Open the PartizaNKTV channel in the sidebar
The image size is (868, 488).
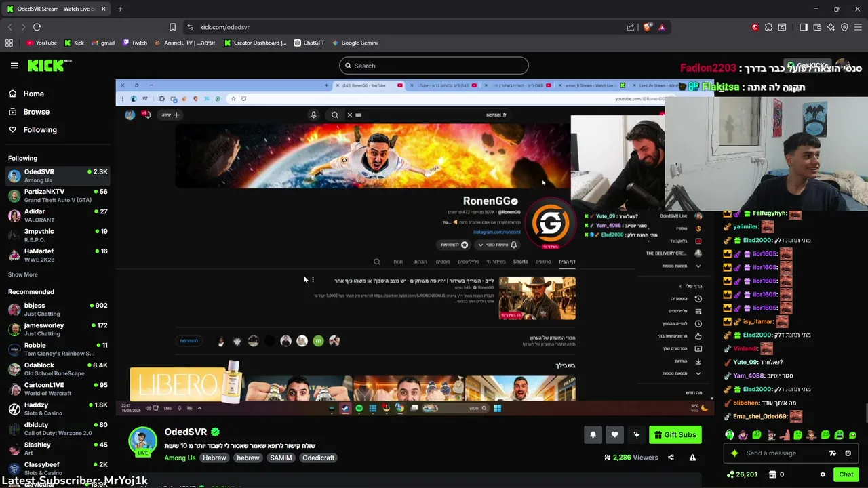(x=58, y=196)
